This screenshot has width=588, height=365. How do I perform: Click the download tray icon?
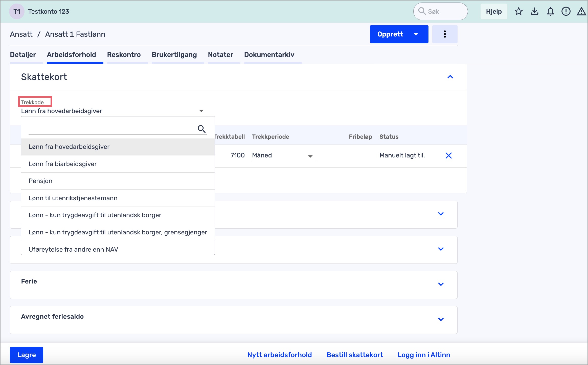coord(534,12)
